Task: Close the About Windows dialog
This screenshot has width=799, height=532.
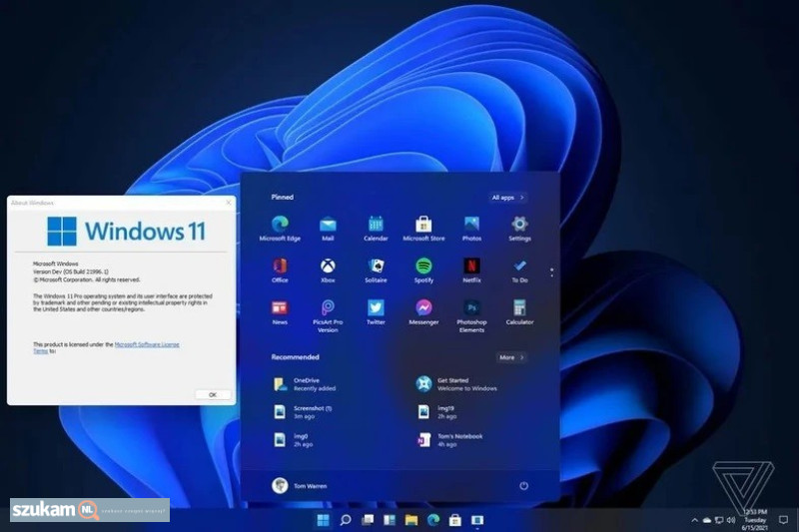Action: tap(229, 203)
